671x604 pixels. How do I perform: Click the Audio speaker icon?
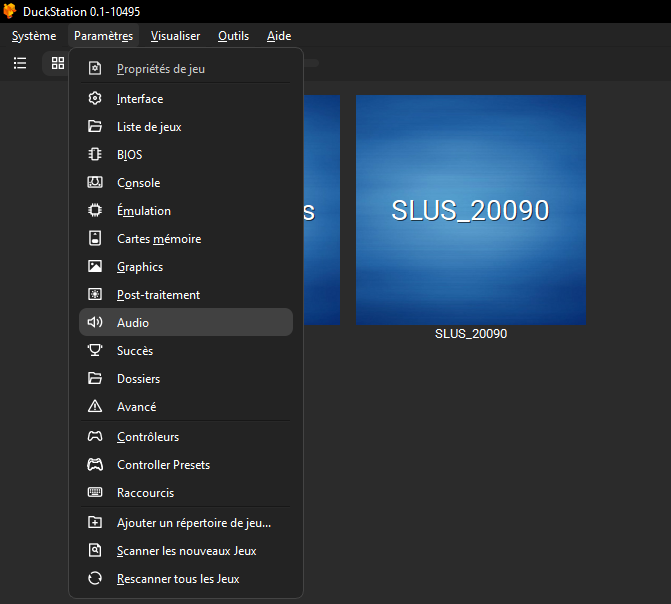coord(95,322)
